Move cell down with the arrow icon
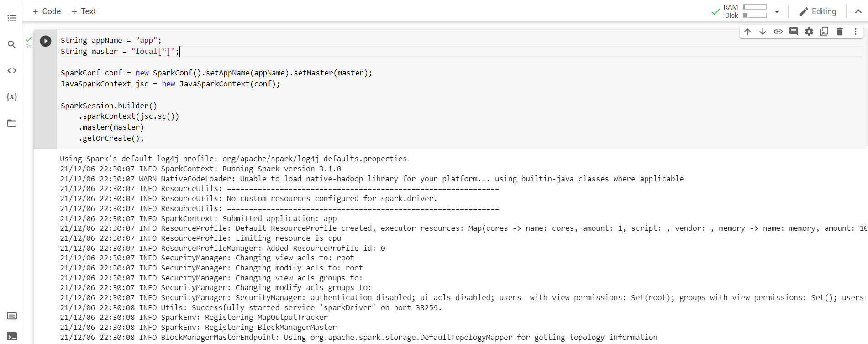Viewport: 868px width, 344px height. 763,32
